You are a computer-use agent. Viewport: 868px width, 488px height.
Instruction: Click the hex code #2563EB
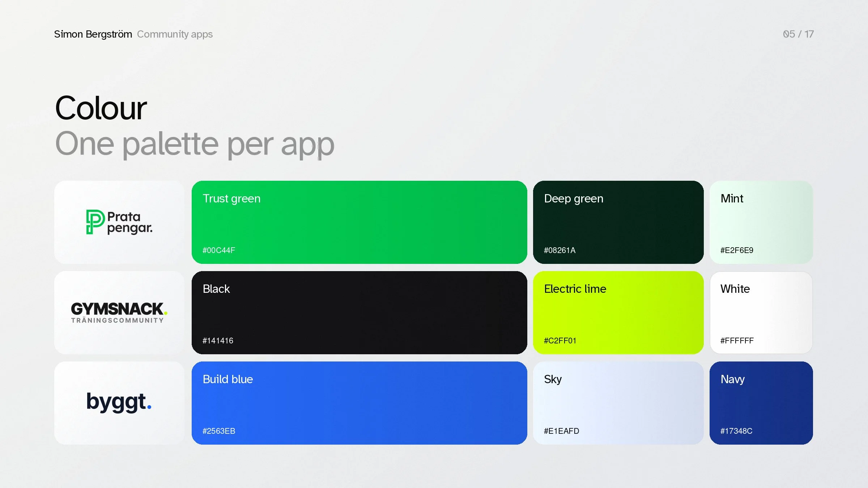[x=219, y=431]
